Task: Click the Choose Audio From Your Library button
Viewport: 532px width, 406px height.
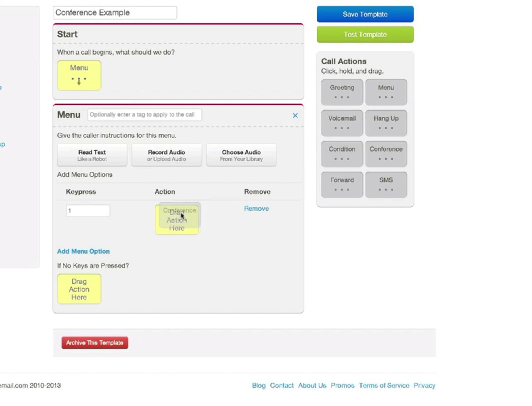Action: click(241, 155)
